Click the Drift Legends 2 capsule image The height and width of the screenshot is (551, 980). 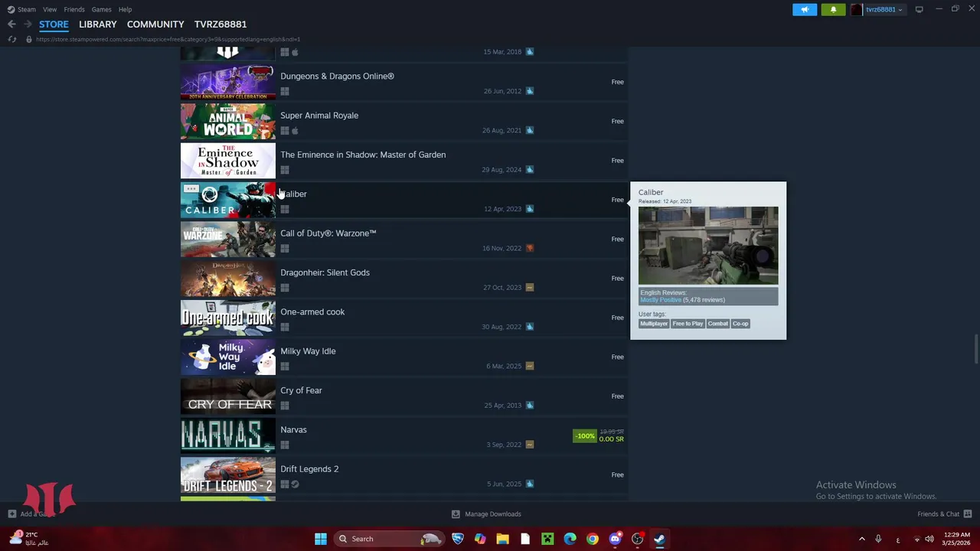coord(228,475)
